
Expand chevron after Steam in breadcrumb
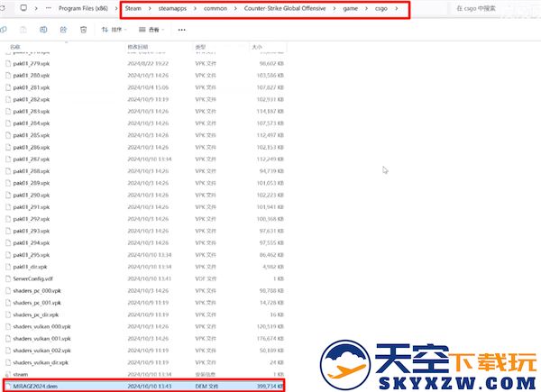pyautogui.click(x=150, y=8)
